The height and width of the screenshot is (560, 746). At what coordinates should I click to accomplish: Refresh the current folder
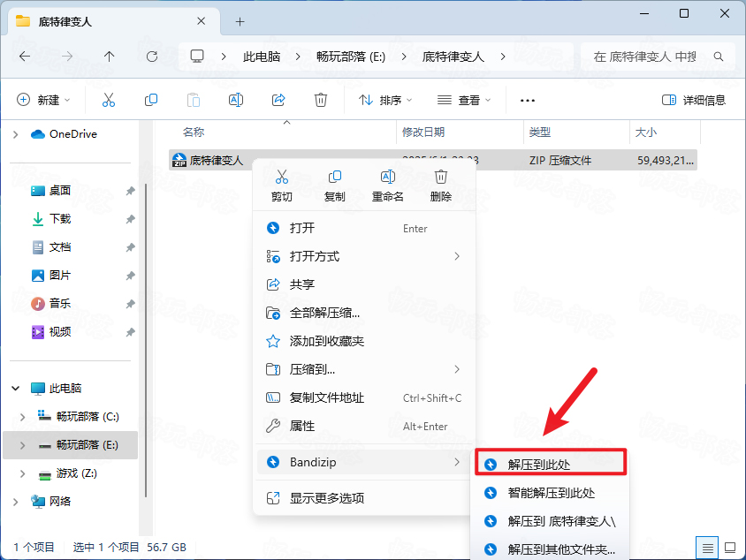point(152,57)
